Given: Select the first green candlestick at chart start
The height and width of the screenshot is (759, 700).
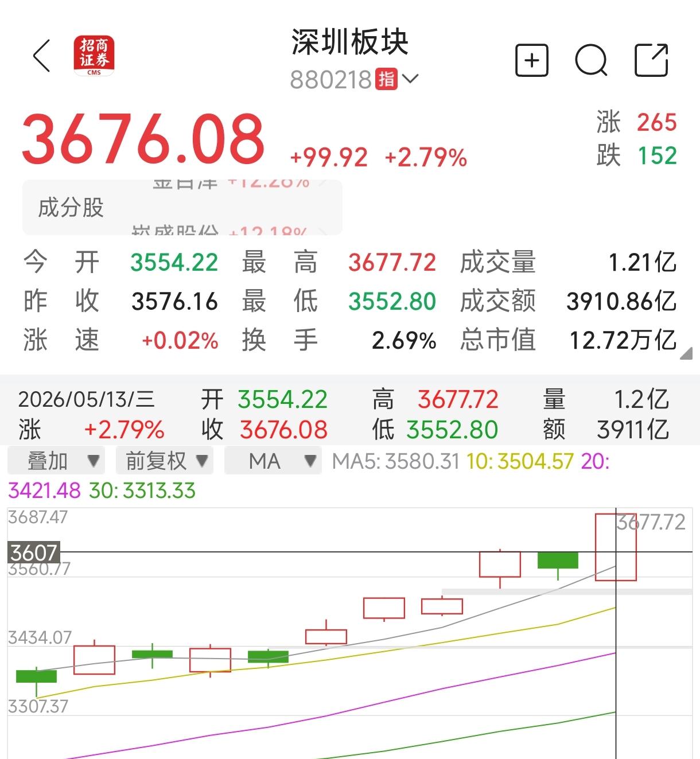Looking at the screenshot, I should coord(36,676).
